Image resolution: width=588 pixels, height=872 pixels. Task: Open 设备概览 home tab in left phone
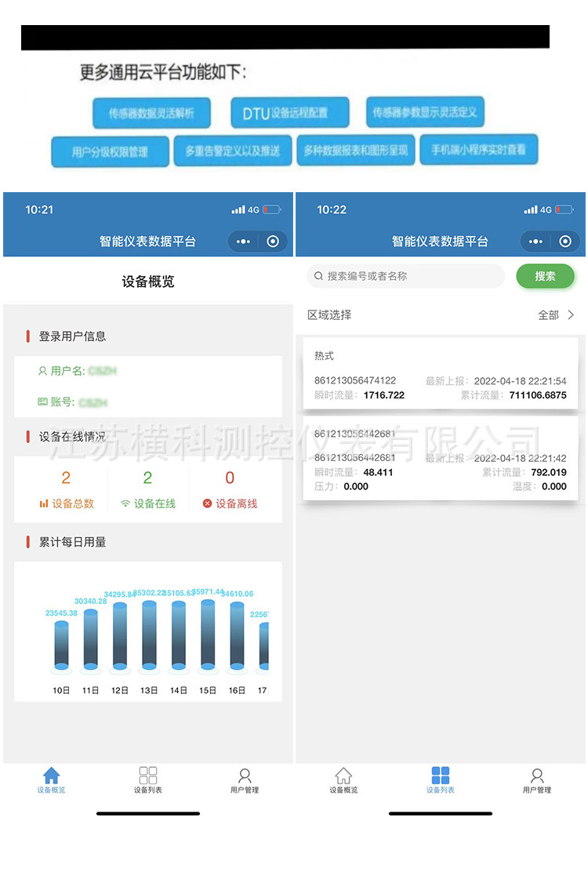coord(51,779)
